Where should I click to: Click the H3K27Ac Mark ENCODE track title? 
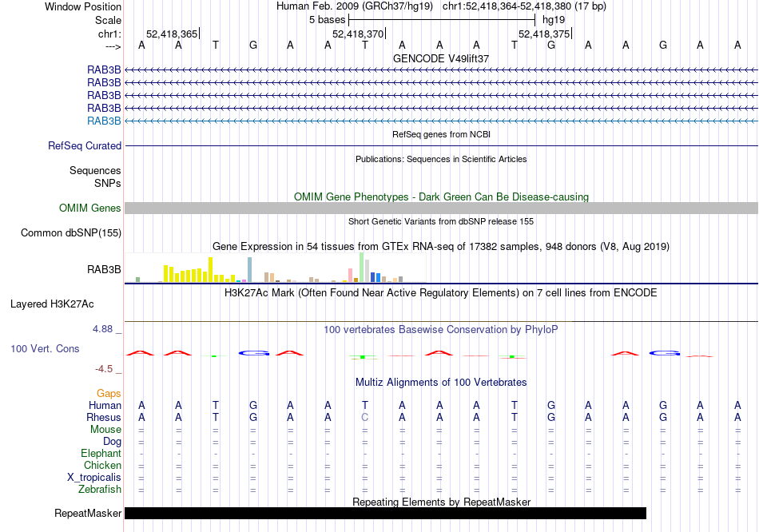pyautogui.click(x=441, y=293)
